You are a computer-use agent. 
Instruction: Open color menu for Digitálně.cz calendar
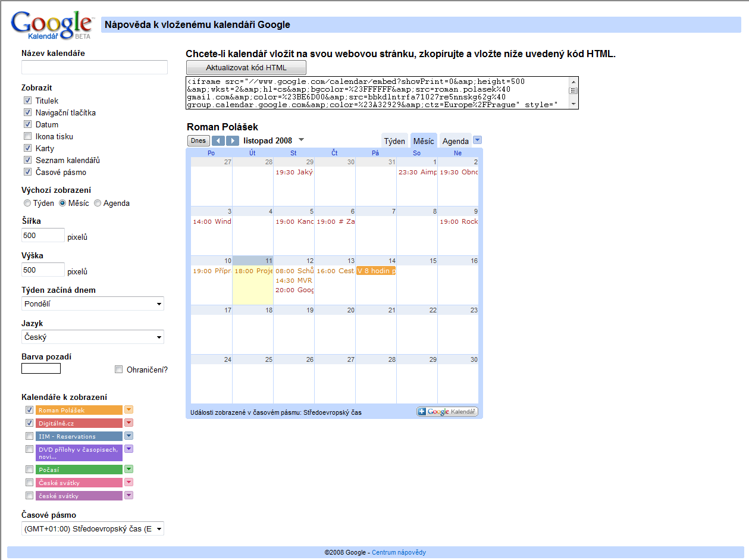[x=129, y=423]
